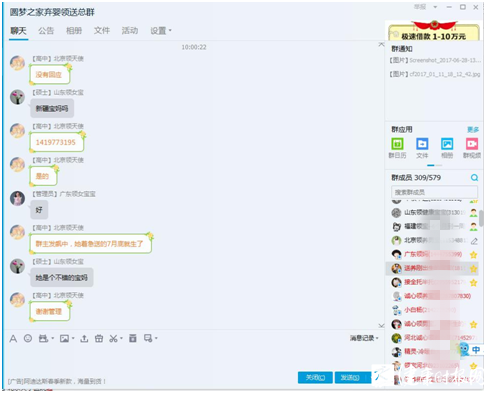Click the chat scroll-up chevron at top
Image resolution: width=486 pixels, height=393 pixels.
click(381, 44)
